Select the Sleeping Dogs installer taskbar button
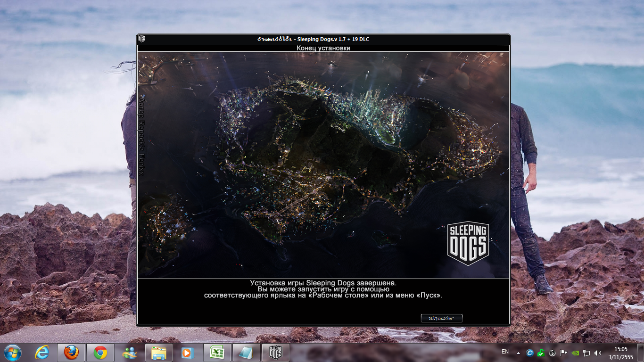 276,353
